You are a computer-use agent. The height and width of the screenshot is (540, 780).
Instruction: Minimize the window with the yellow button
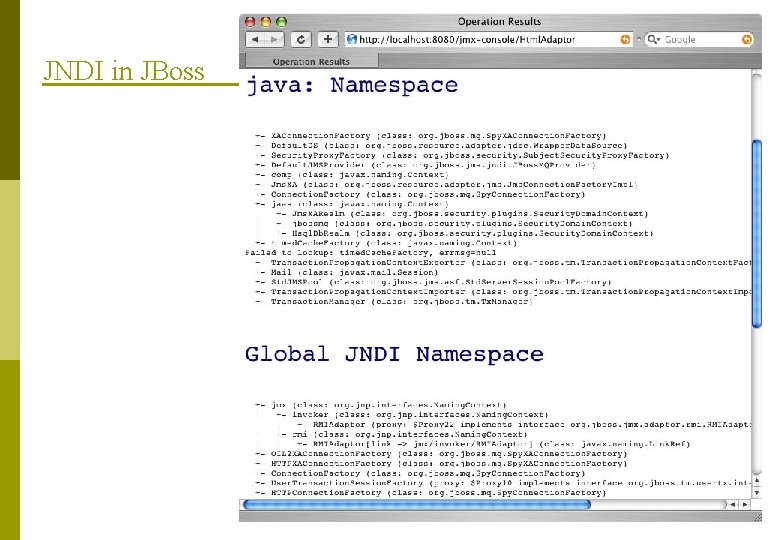pos(266,21)
